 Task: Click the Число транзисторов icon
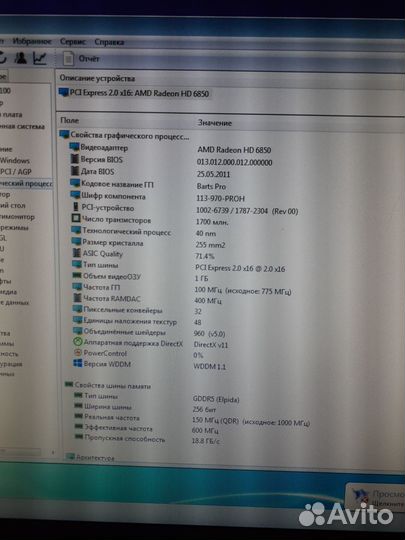tap(76, 219)
